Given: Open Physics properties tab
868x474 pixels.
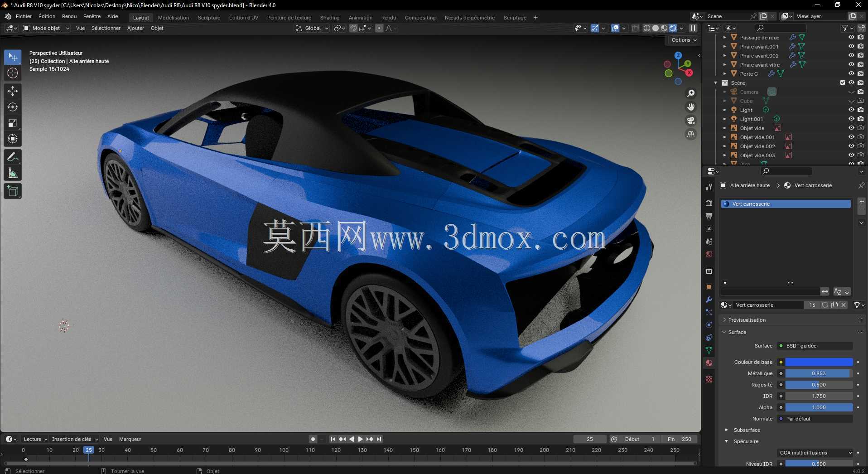Looking at the screenshot, I should [709, 325].
